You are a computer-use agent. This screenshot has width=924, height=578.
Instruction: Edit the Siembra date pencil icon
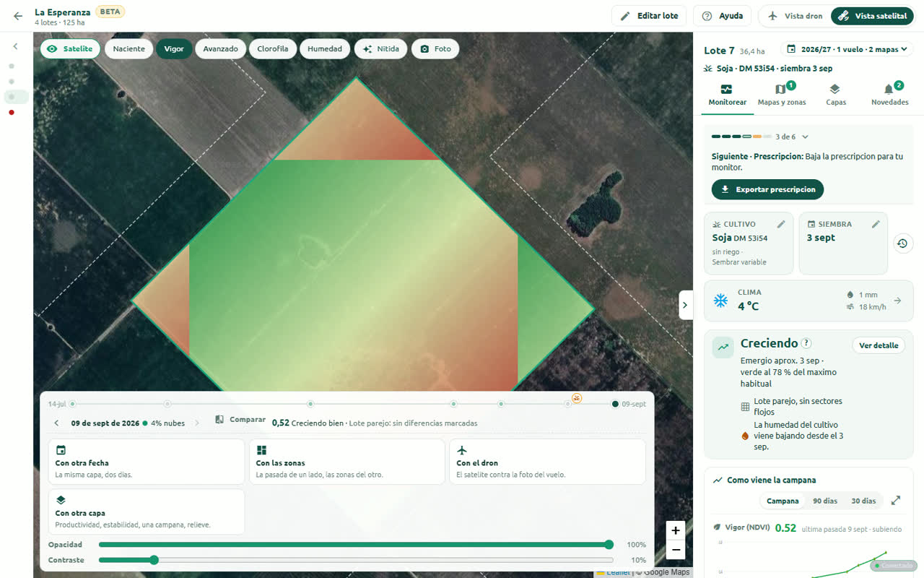(x=876, y=224)
